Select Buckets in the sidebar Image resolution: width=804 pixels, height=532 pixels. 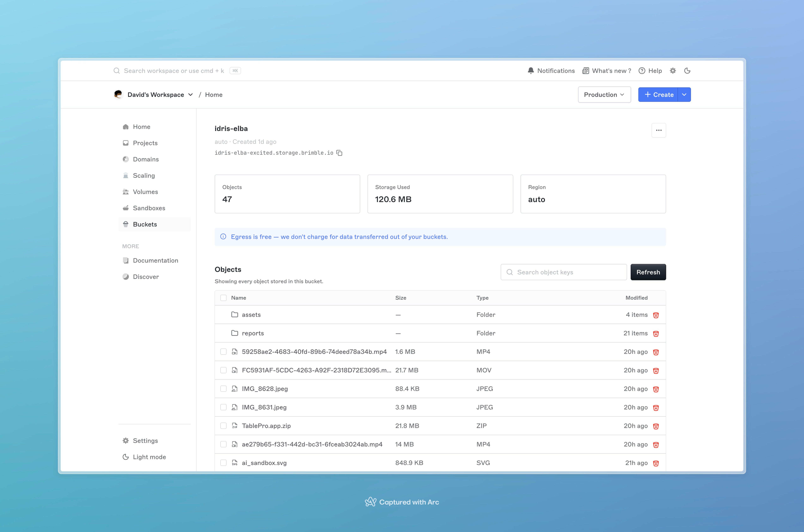tap(154, 224)
